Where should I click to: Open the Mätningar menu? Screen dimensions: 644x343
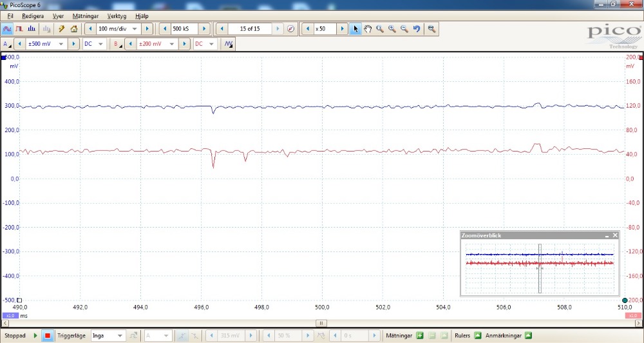(x=86, y=15)
